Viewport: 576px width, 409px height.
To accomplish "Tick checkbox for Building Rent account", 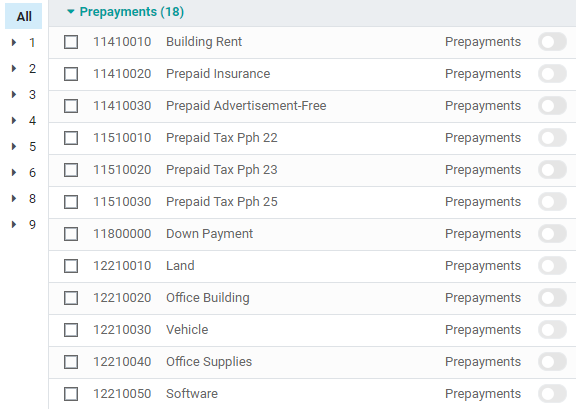I will coord(71,42).
